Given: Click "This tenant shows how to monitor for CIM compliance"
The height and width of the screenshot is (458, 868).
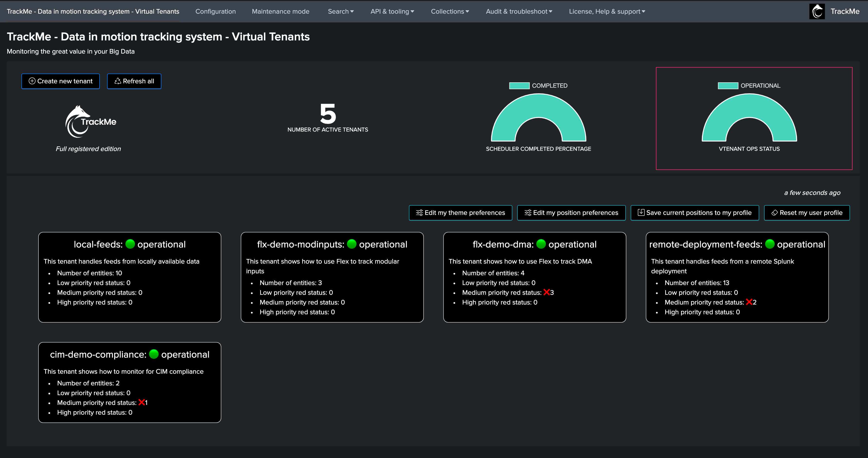Looking at the screenshot, I should [124, 371].
